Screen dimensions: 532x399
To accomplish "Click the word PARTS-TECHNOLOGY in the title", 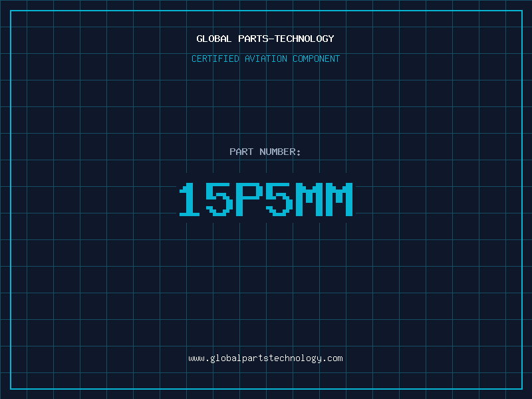I will point(287,39).
